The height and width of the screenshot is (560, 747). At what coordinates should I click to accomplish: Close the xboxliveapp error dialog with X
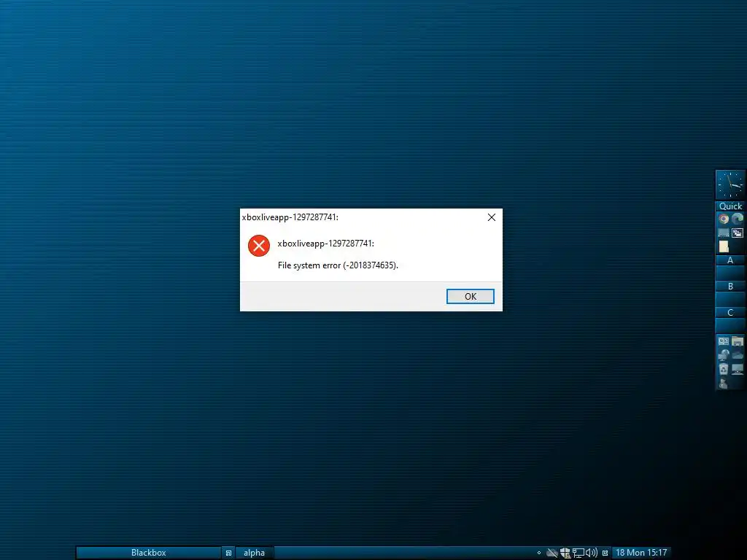pyautogui.click(x=492, y=217)
